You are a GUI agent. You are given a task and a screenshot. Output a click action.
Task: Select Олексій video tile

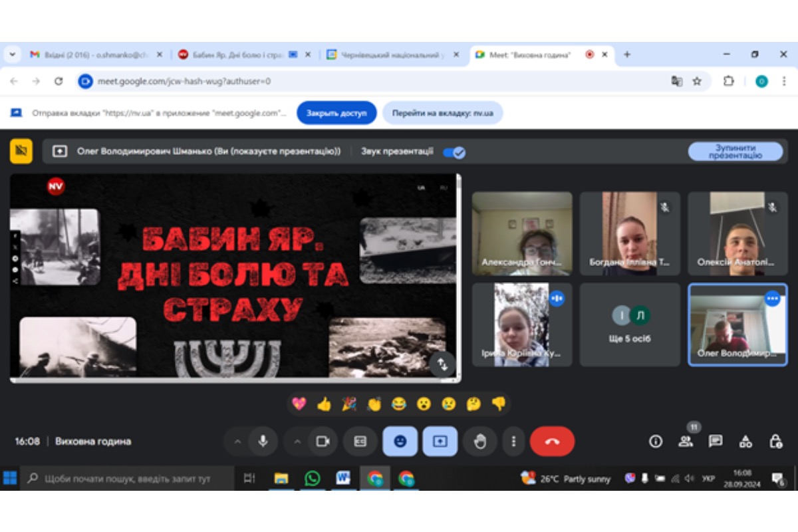[737, 233]
